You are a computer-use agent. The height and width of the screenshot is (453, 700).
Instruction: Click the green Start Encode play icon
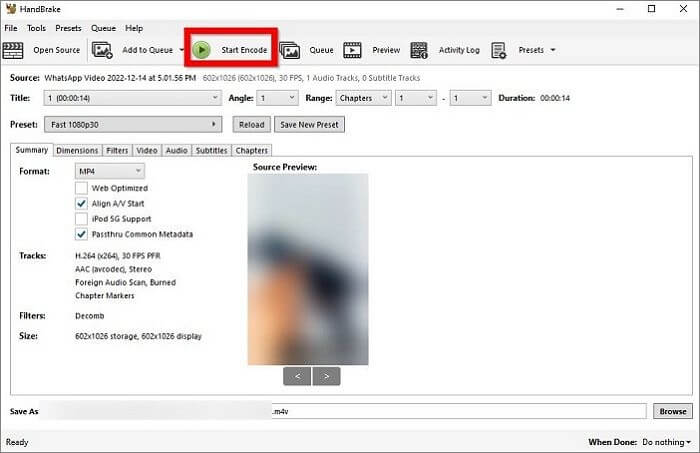click(201, 49)
